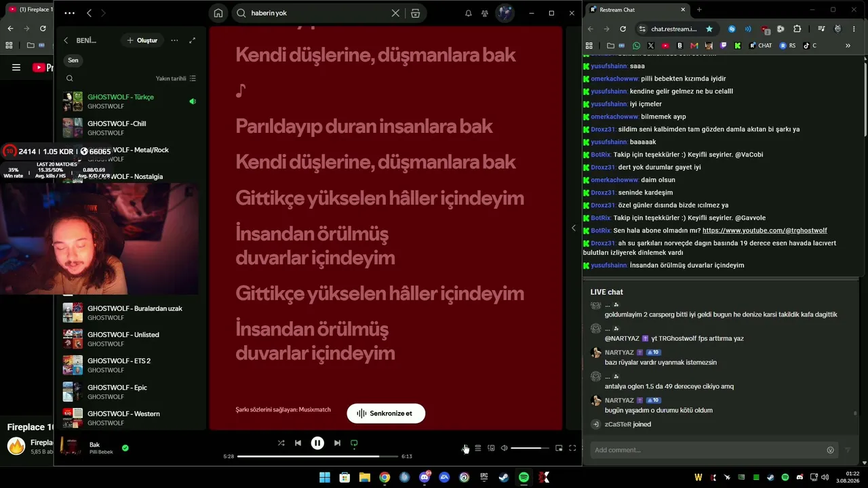Image resolution: width=868 pixels, height=488 pixels.
Task: Open the Spotify three-dot app menu
Action: (x=69, y=13)
